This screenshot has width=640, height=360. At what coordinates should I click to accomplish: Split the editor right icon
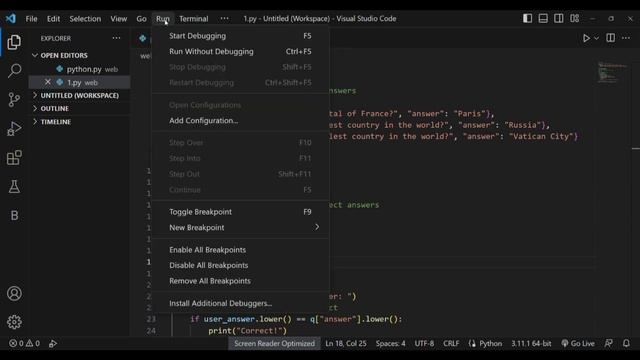point(611,38)
